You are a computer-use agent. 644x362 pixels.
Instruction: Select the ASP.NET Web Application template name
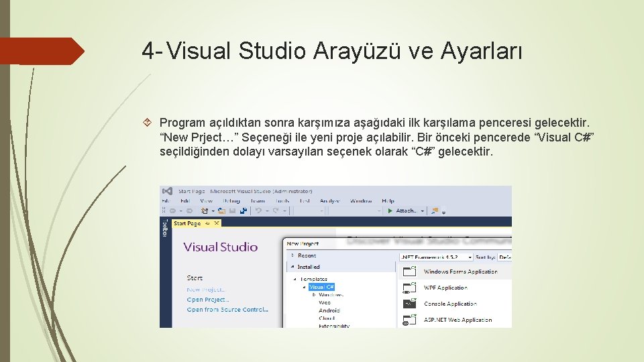pyautogui.click(x=458, y=320)
